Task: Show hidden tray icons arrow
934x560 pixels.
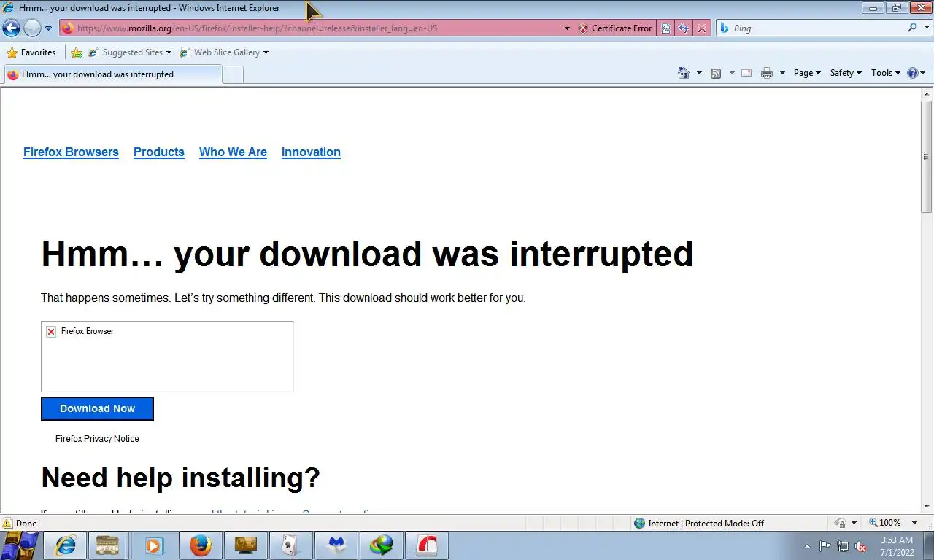Action: 807,546
